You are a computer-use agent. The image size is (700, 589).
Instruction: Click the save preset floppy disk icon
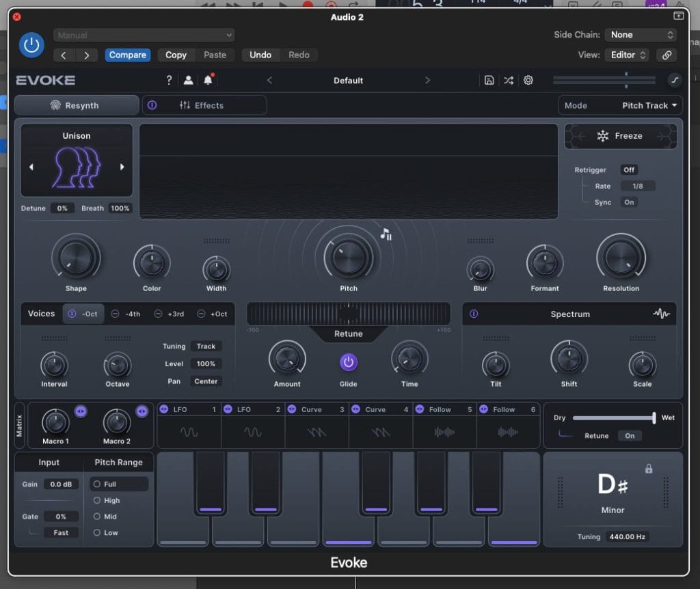(x=489, y=81)
